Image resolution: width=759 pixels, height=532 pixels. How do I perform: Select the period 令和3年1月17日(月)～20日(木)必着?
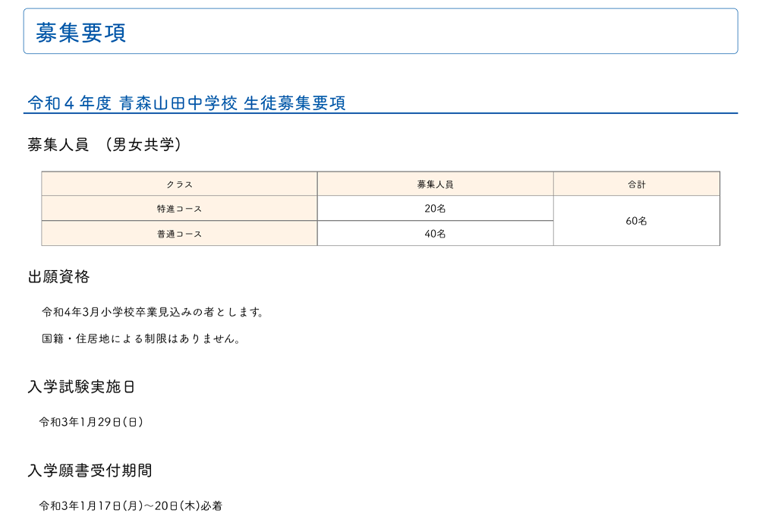point(131,506)
